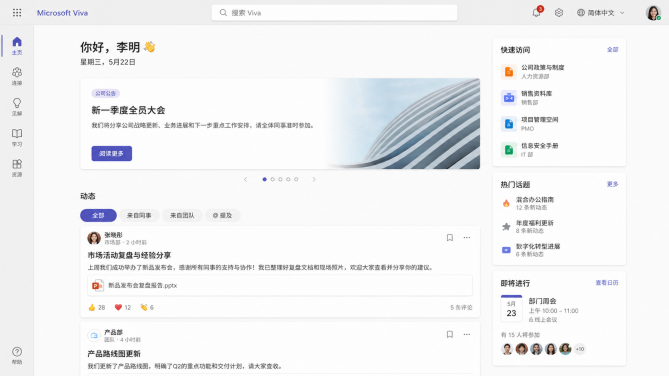Open post title 市场活动复盘与经验分享
The width and height of the screenshot is (669, 376).
pyautogui.click(x=129, y=255)
